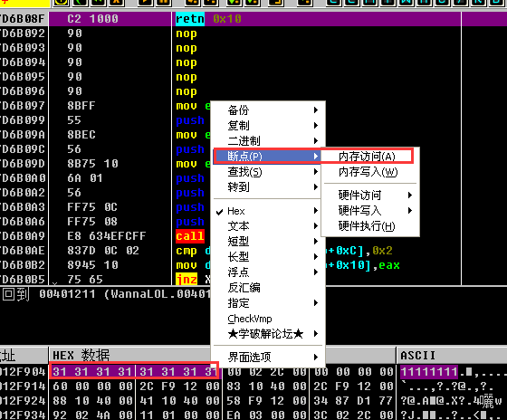Click opcode bytes 6A 01
The height and width of the screenshot is (420, 507).
coord(85,178)
